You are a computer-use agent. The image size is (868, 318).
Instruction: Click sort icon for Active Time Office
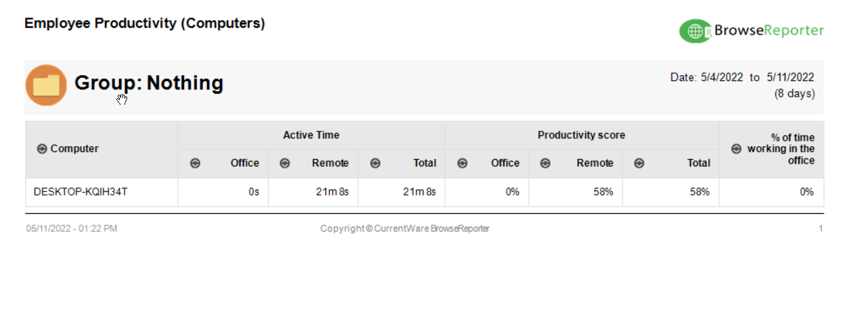click(195, 163)
